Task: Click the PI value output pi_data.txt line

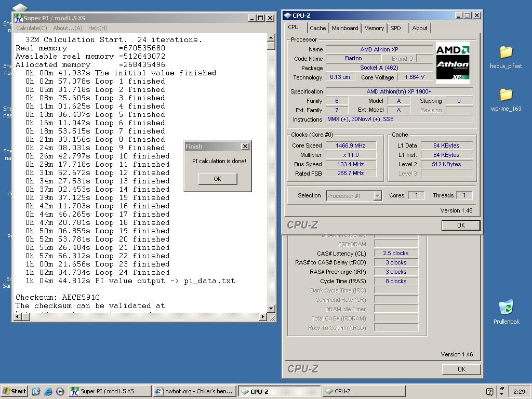Action: click(130, 281)
